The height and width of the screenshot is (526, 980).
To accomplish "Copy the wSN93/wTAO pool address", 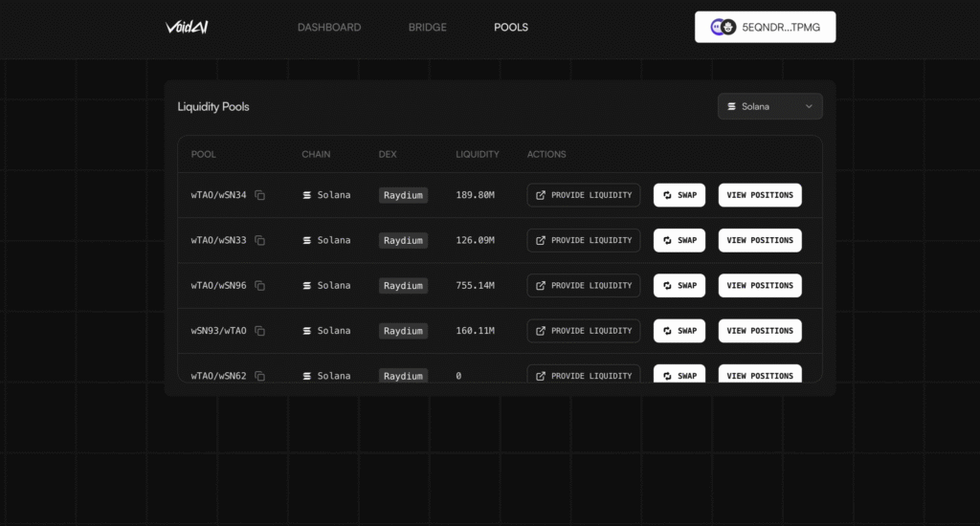I will tap(260, 331).
